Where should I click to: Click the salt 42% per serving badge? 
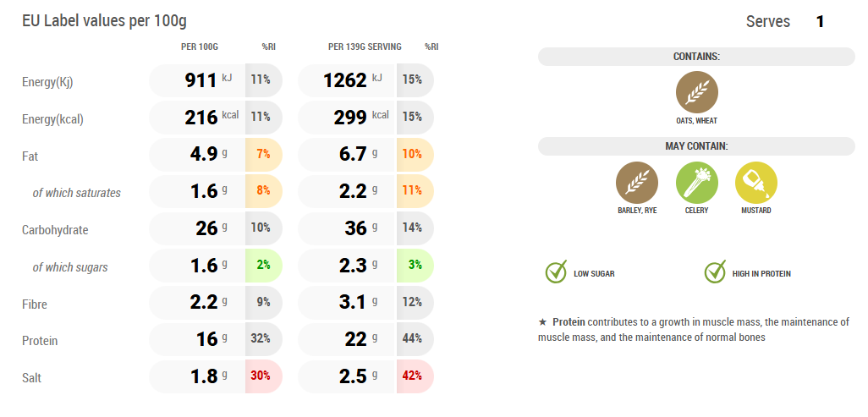point(415,377)
